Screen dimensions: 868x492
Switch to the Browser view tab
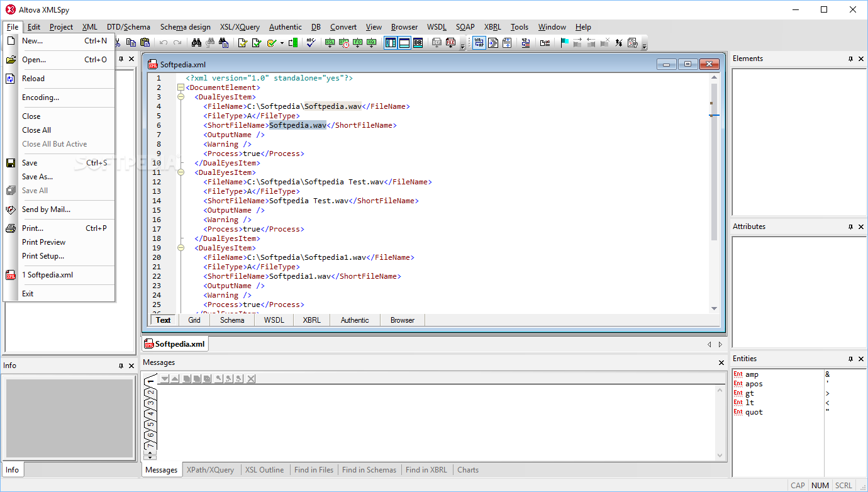pyautogui.click(x=403, y=320)
